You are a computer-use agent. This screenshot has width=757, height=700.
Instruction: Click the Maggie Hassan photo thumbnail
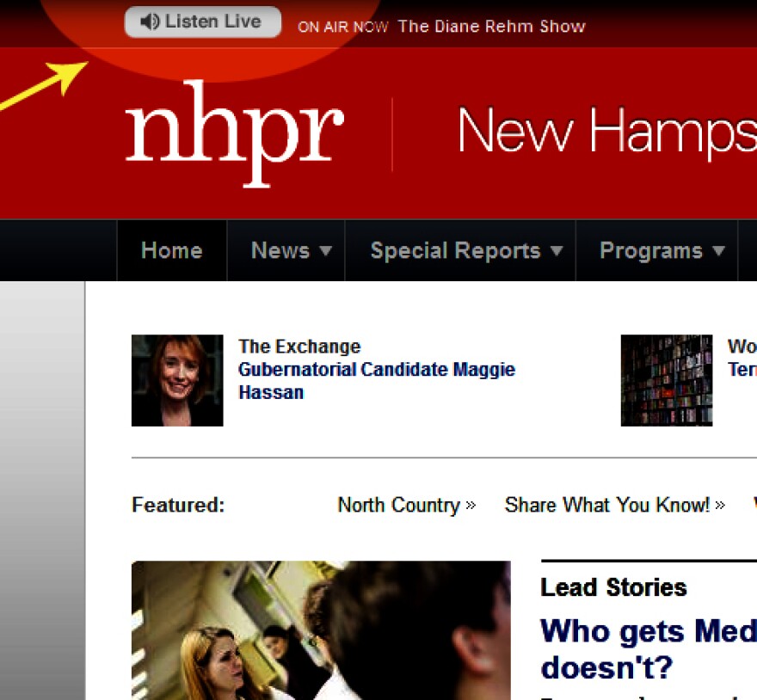[177, 380]
